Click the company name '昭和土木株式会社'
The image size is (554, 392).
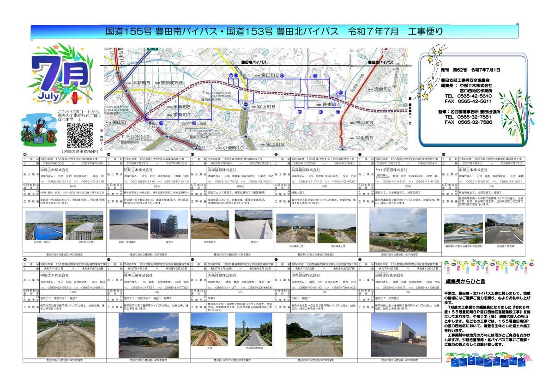(x=138, y=170)
